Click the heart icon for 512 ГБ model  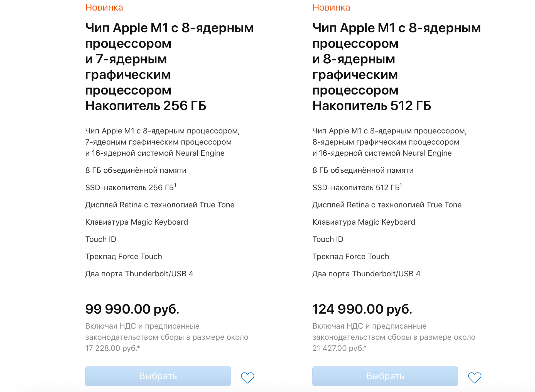pos(475,377)
